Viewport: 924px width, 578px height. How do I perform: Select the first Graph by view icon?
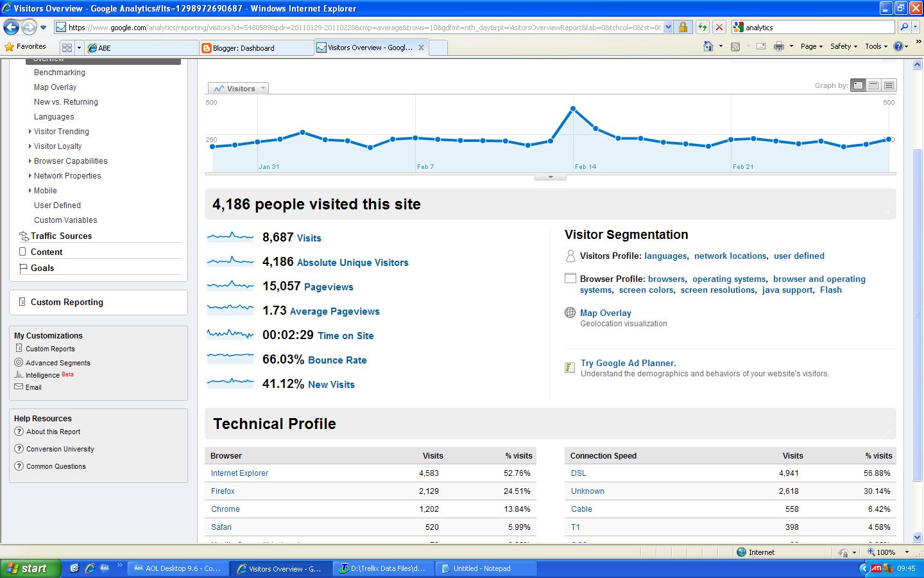point(858,85)
